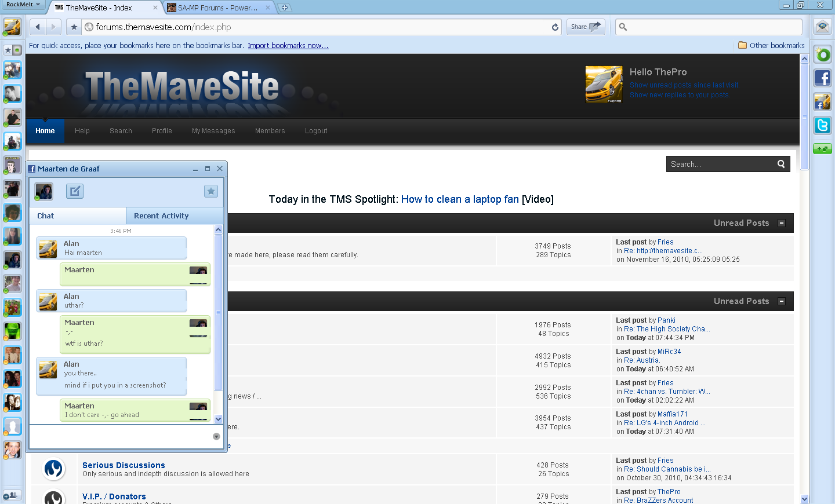This screenshot has width=835, height=504.
Task: Toggle the online friends filter in friend edge
Action: click(17, 50)
